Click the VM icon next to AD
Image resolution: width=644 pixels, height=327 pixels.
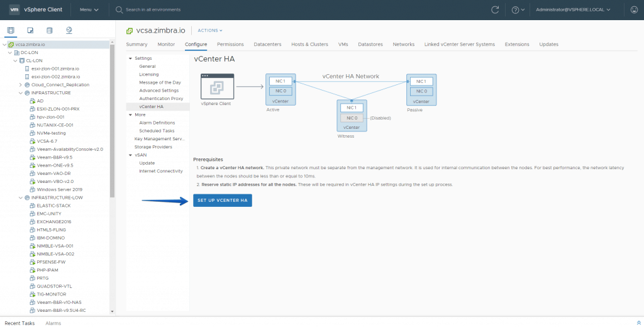tap(33, 101)
